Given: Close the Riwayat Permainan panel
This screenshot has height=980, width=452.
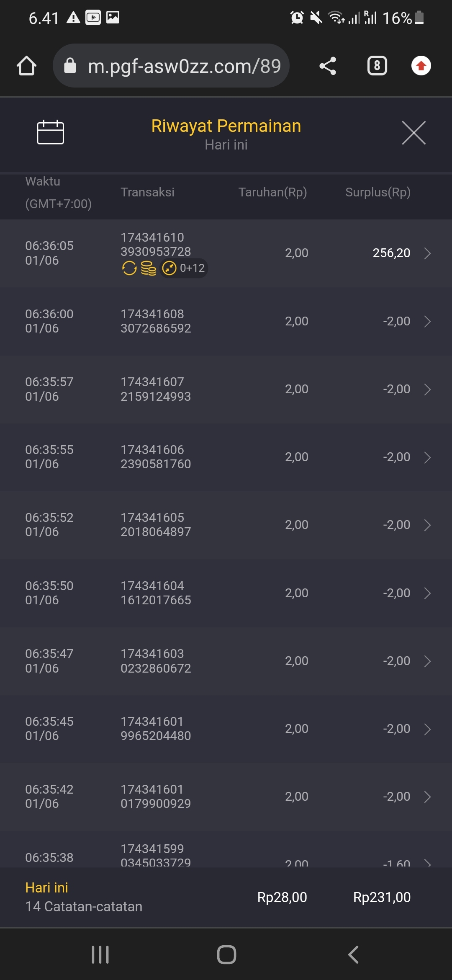Looking at the screenshot, I should [413, 133].
